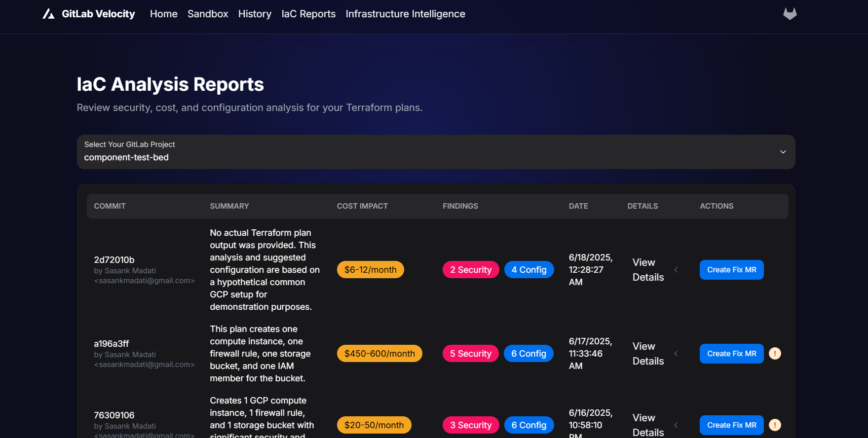
Task: Click the 2 Security findings badge
Action: tap(471, 270)
